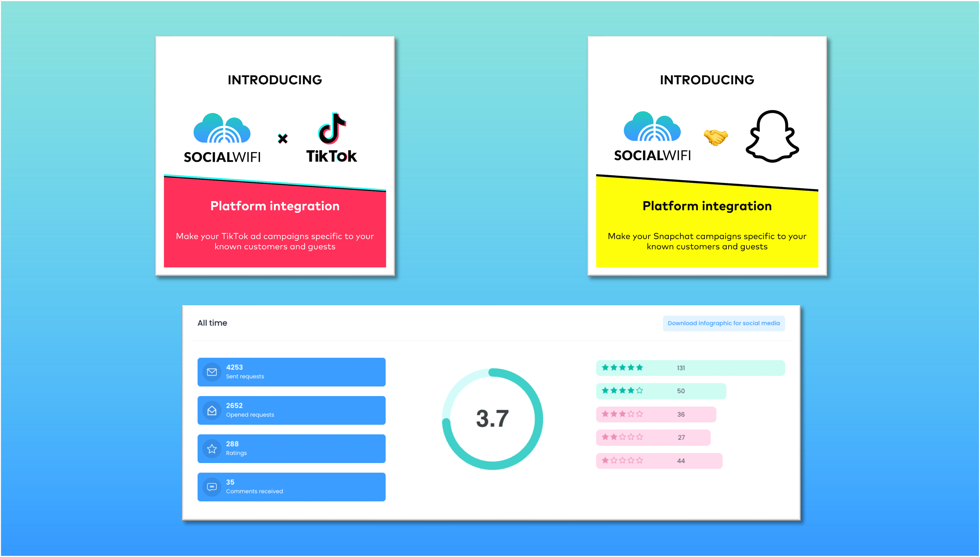The width and height of the screenshot is (980, 557).
Task: Click the 3.7 average rating circular gauge
Action: coord(492,419)
